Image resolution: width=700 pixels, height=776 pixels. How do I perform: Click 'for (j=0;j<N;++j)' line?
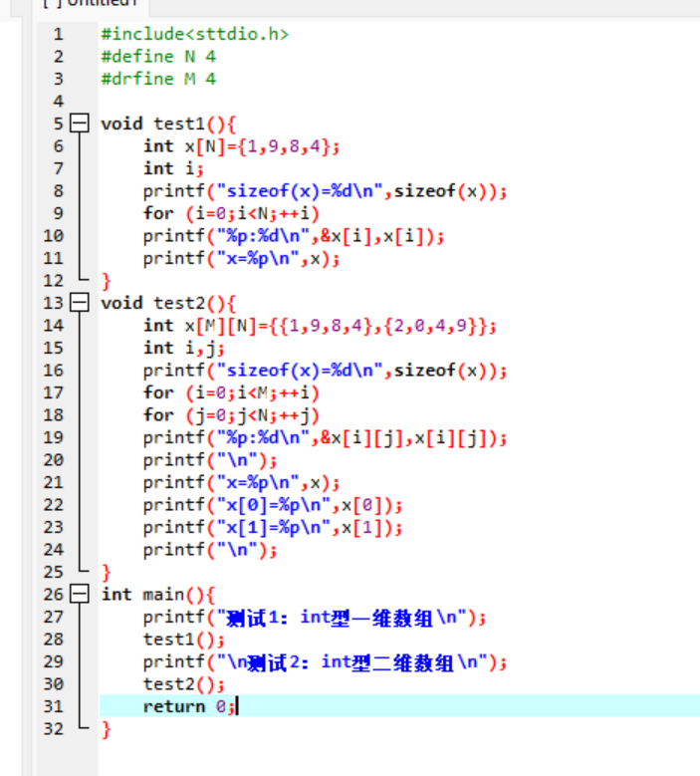tap(231, 415)
